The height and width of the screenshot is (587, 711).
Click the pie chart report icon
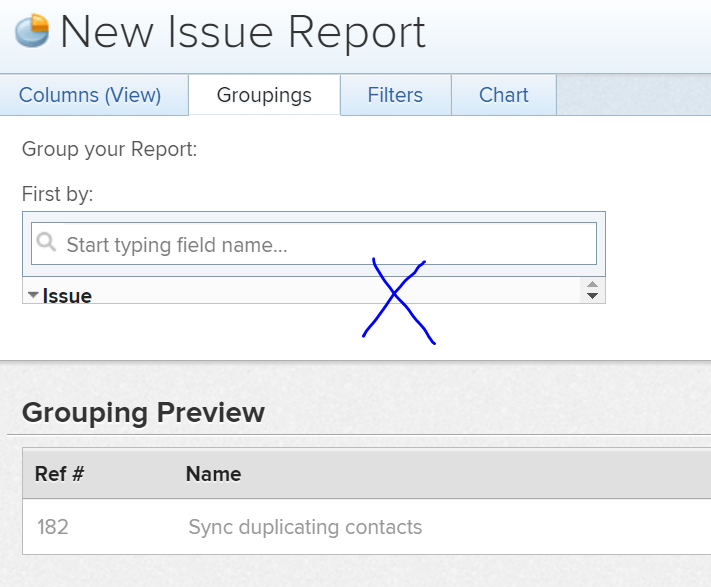(32, 31)
